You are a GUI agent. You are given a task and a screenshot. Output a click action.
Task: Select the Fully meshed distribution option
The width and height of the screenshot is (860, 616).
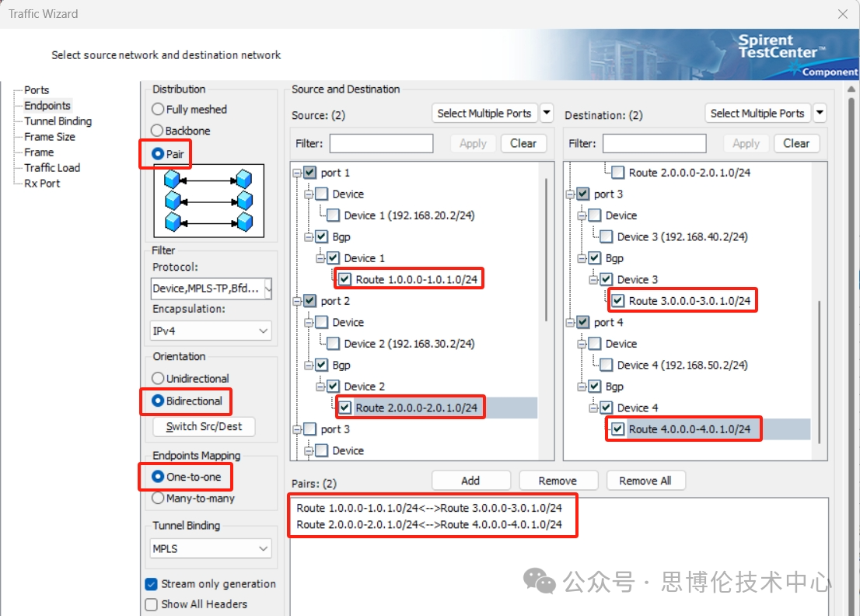[x=158, y=110]
